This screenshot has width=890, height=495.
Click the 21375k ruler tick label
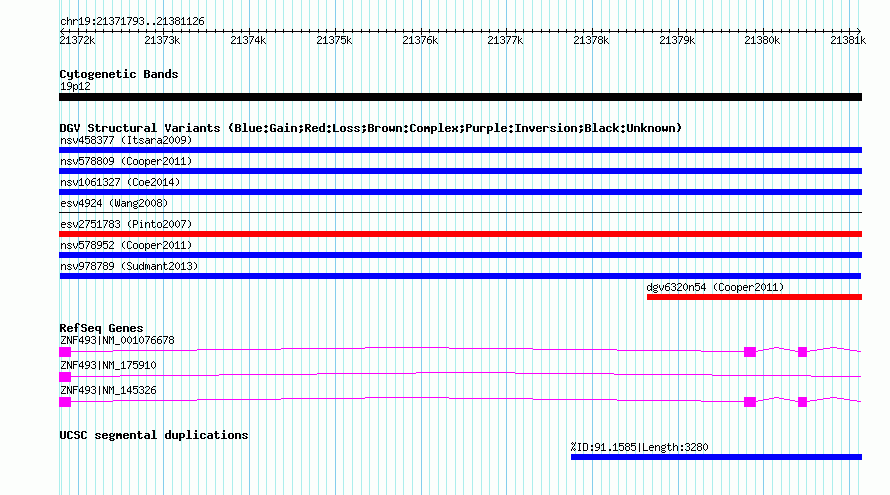coord(334,40)
